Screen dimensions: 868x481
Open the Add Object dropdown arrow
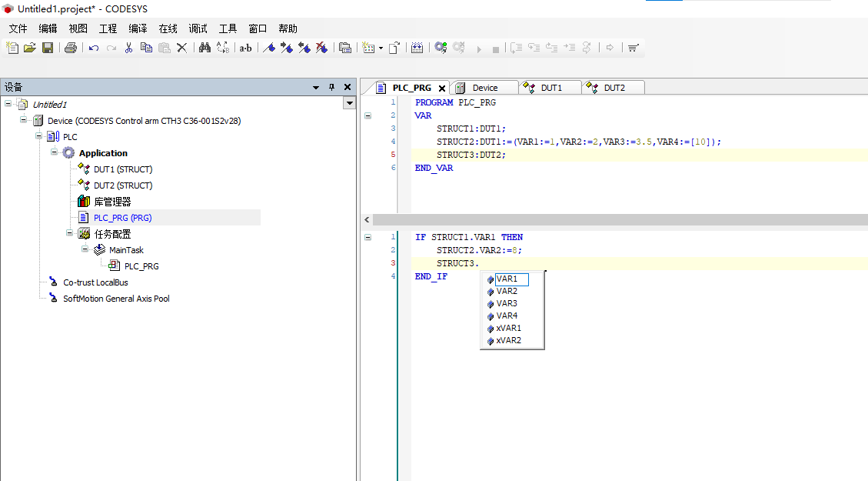coord(381,48)
